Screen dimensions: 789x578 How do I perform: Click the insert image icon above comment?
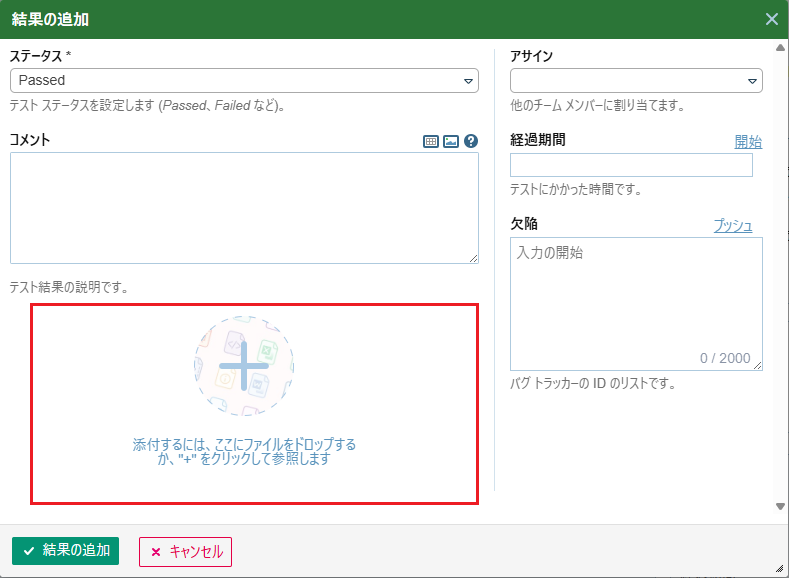451,142
